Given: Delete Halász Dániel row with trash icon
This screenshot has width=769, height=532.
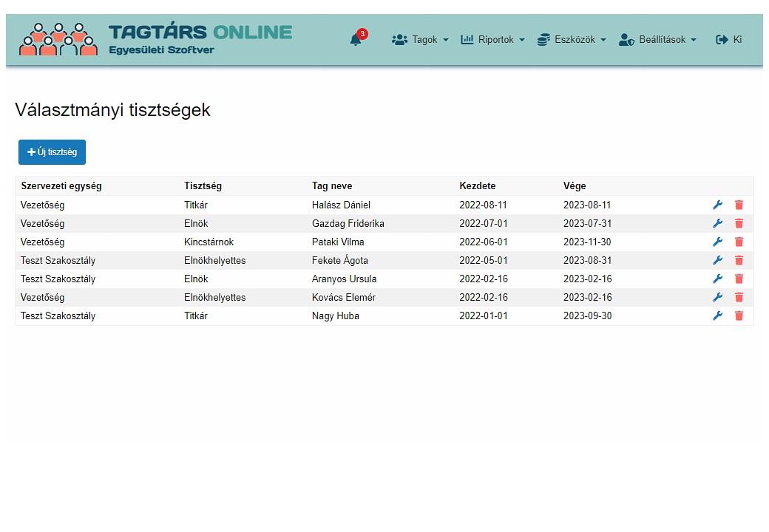Looking at the screenshot, I should (x=739, y=205).
